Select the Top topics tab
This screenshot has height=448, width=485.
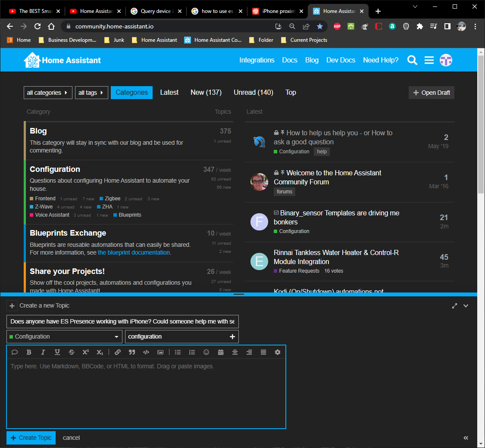point(291,93)
